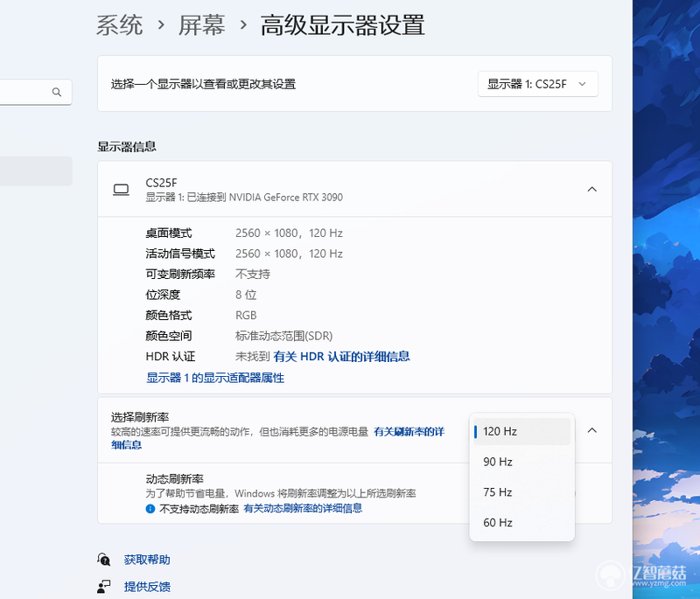Collapse the CS25F display info section
The image size is (700, 599).
pyautogui.click(x=592, y=189)
